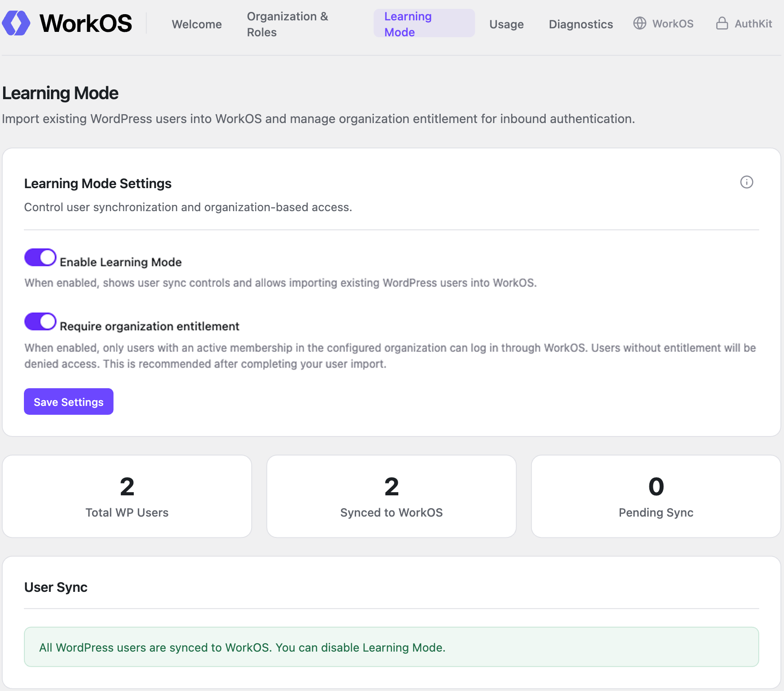Click the Save Settings button
Image resolution: width=784 pixels, height=691 pixels.
(x=69, y=401)
